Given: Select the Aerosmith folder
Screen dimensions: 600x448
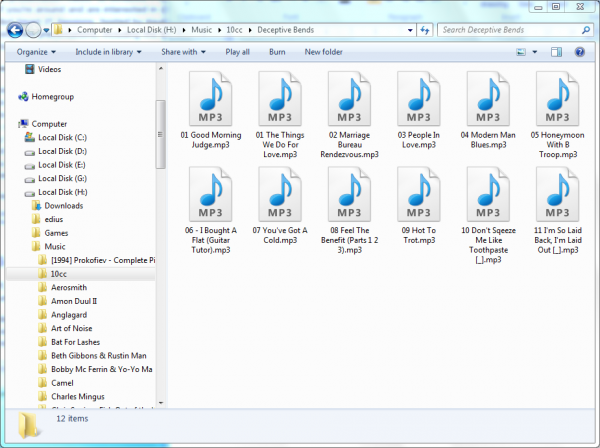Looking at the screenshot, I should click(x=69, y=287).
